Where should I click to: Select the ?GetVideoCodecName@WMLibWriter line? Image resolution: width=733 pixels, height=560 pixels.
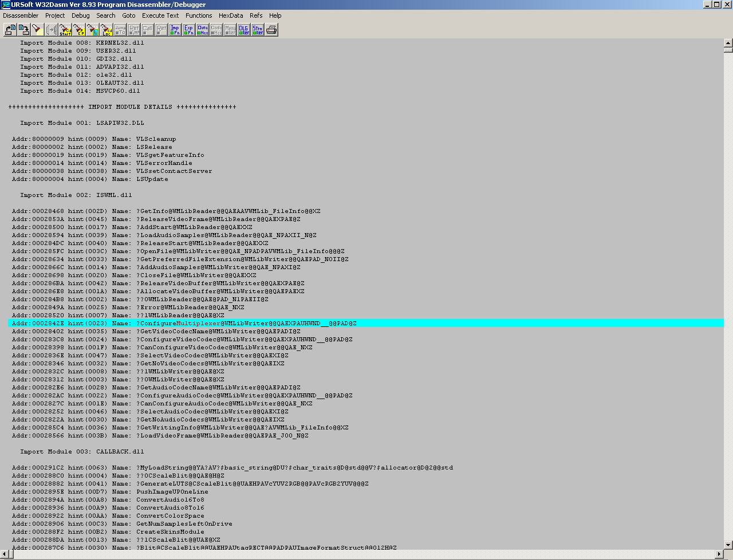(x=156, y=332)
